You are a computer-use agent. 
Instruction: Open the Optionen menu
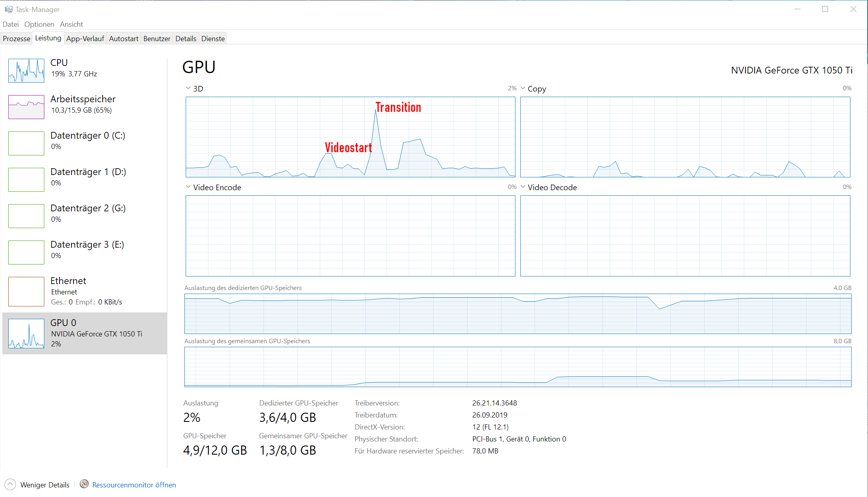(39, 24)
